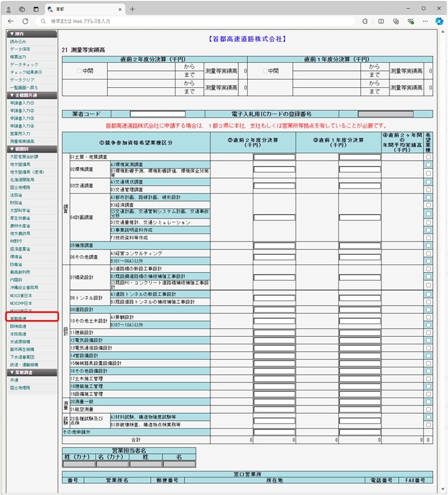Run データチェック from the sidebar

24,65
